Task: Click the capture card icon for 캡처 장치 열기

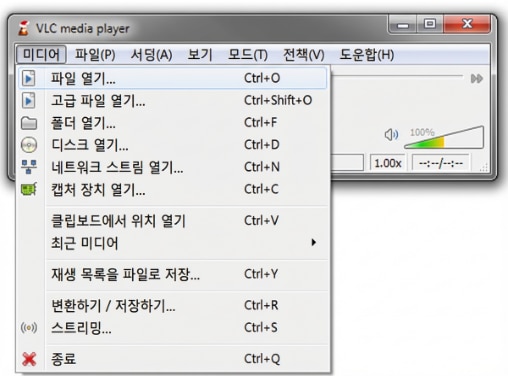Action: tap(29, 189)
